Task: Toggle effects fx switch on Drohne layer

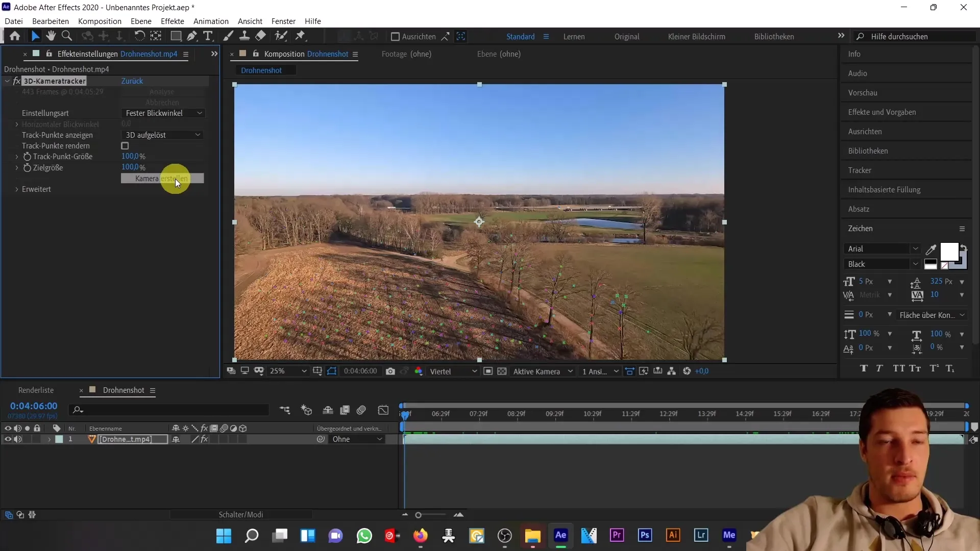Action: pos(204,439)
